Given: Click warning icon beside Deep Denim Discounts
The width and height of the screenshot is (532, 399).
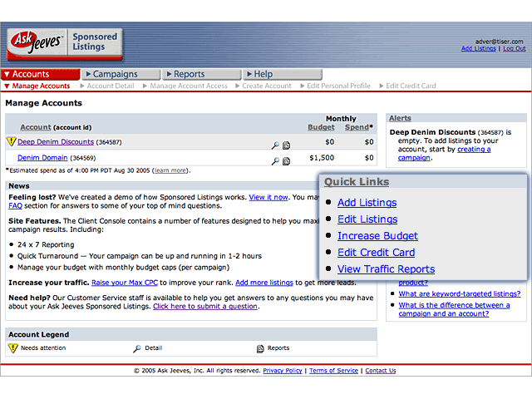Looking at the screenshot, I should click(x=11, y=141).
